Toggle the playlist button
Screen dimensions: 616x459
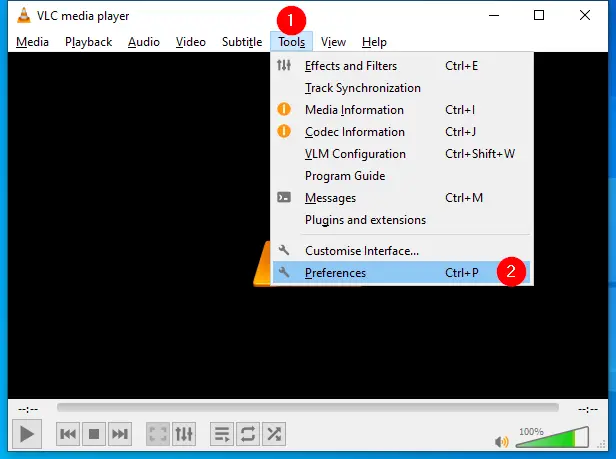[222, 434]
